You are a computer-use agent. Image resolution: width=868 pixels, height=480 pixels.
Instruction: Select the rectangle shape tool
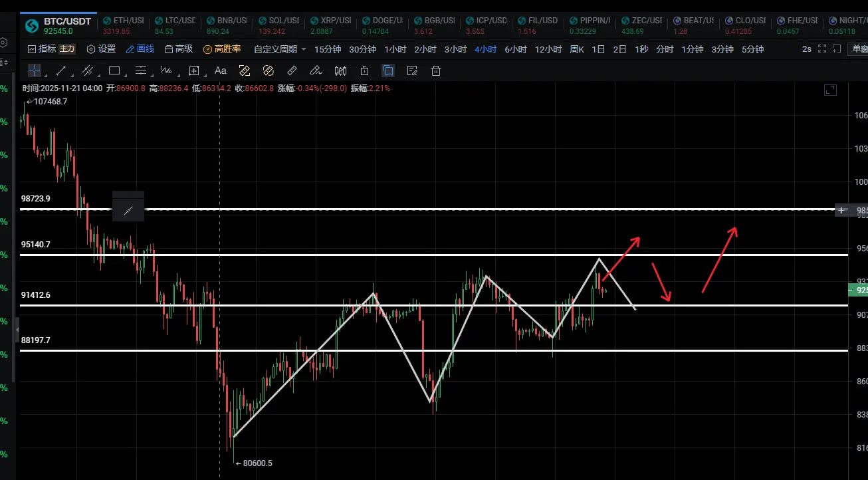(x=114, y=70)
